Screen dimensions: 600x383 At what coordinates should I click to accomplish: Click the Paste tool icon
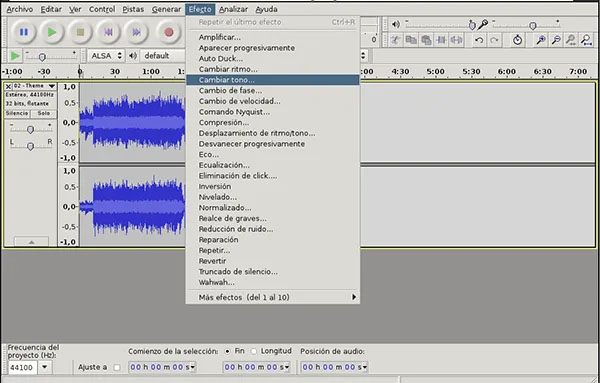click(426, 40)
